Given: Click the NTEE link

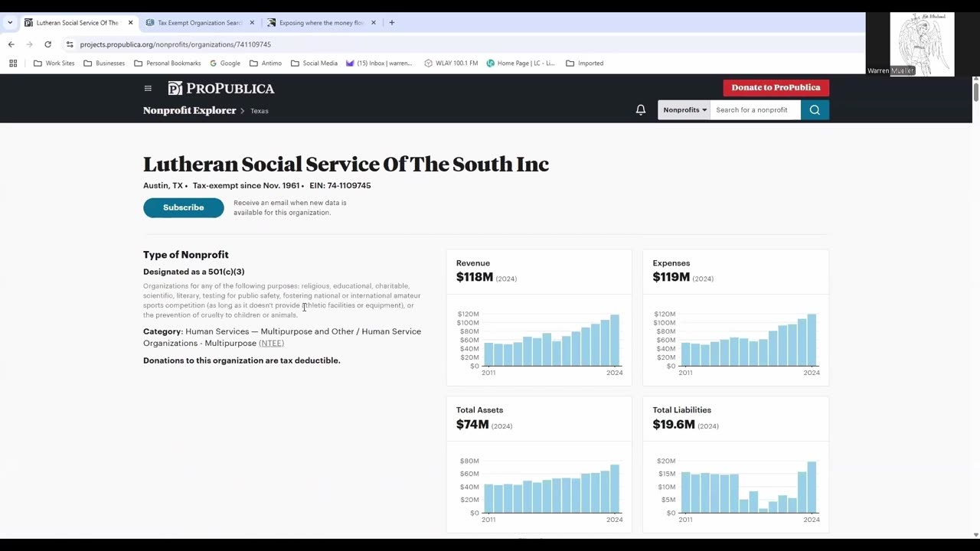Looking at the screenshot, I should (x=271, y=343).
